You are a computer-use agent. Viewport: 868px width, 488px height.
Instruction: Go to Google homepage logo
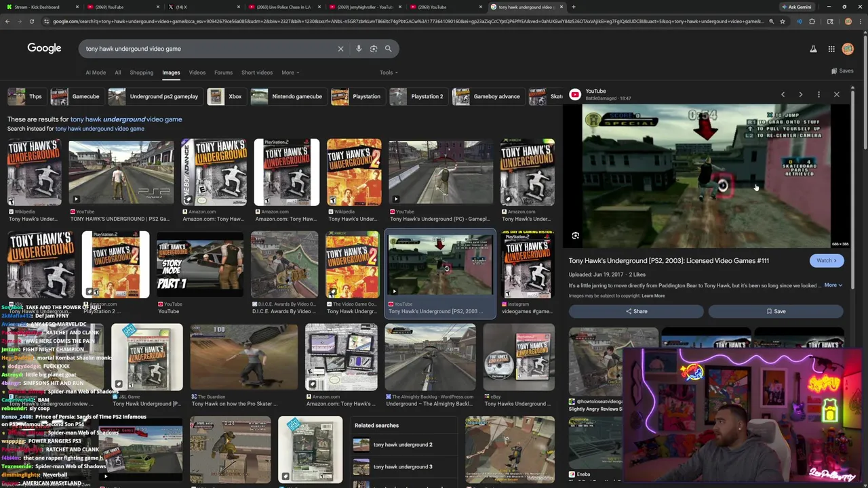point(44,48)
